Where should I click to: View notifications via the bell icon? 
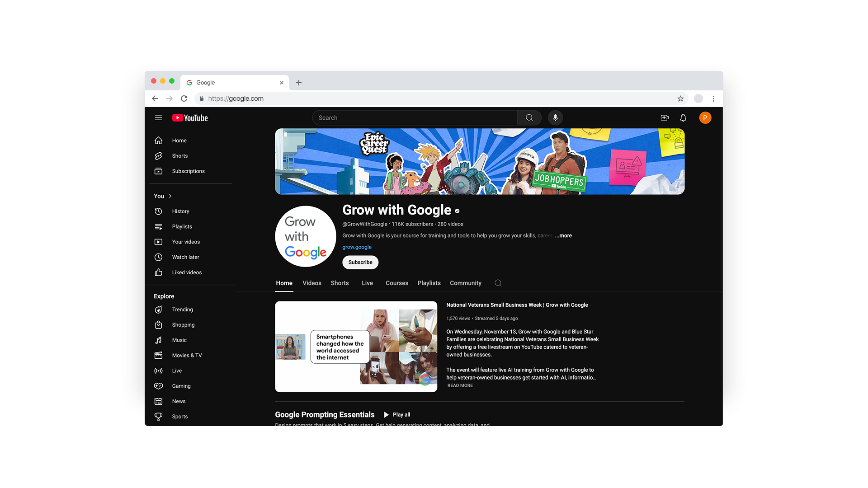coord(683,117)
